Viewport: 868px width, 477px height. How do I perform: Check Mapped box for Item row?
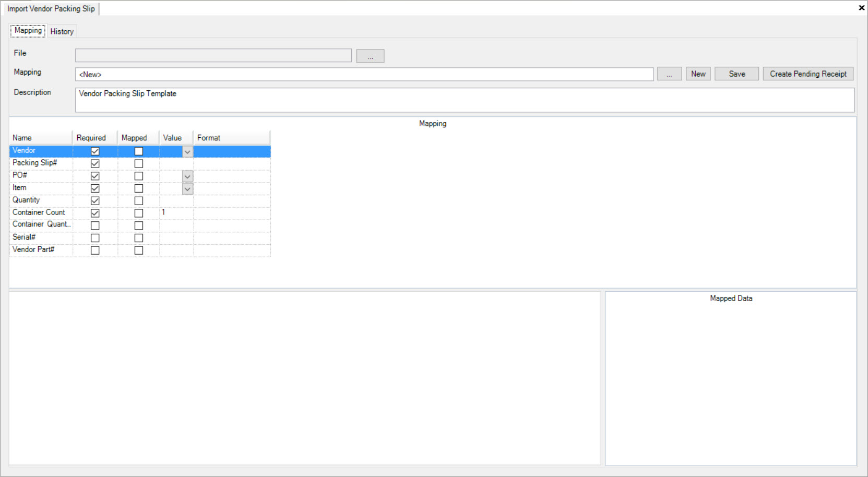pyautogui.click(x=139, y=188)
